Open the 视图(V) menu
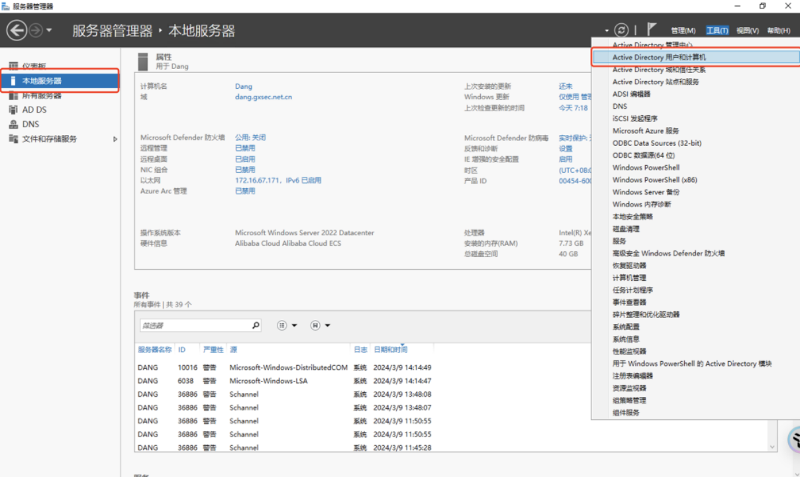The height and width of the screenshot is (477, 800). [747, 31]
